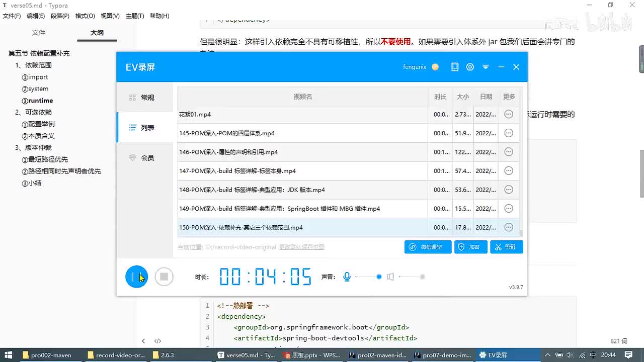Click the fengunix user avatar icon
Screen dimensions: 644x362
435,67
